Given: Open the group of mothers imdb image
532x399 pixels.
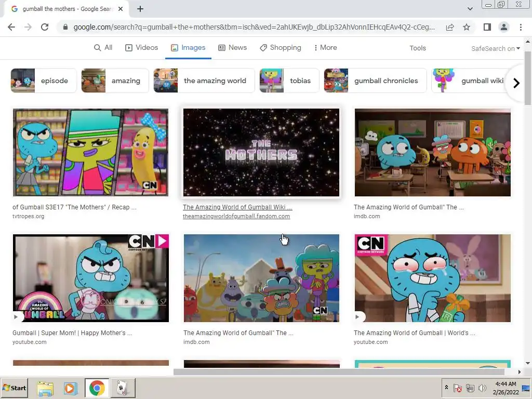Looking at the screenshot, I should tap(261, 278).
